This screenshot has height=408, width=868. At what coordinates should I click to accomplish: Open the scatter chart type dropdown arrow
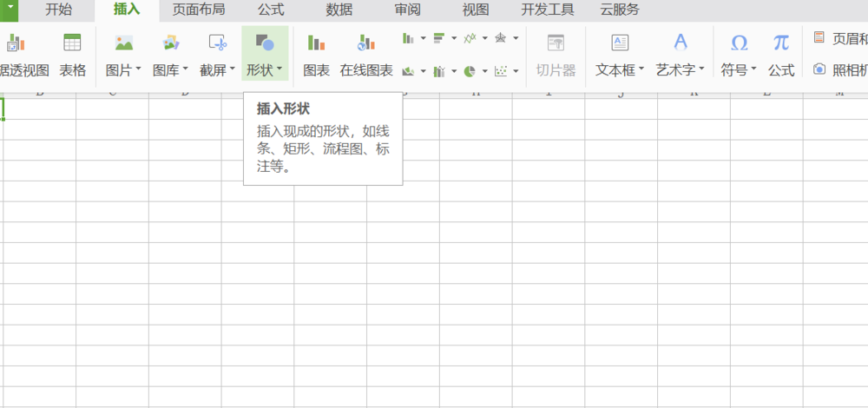516,71
